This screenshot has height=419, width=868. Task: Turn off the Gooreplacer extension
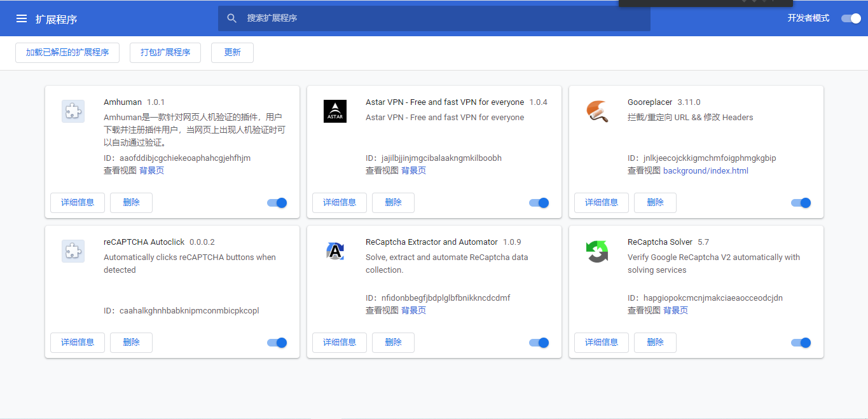point(801,203)
